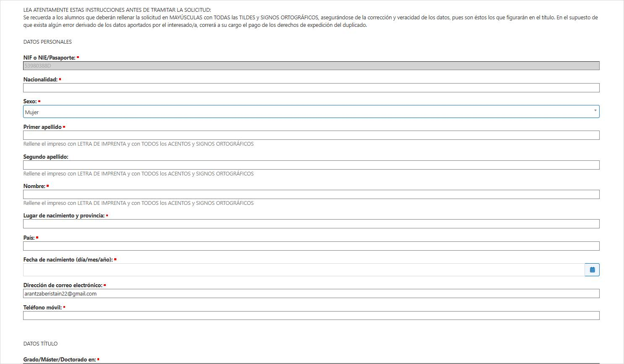Click the NIF o NIE/Pasaporte label
624x364 pixels.
(49, 58)
